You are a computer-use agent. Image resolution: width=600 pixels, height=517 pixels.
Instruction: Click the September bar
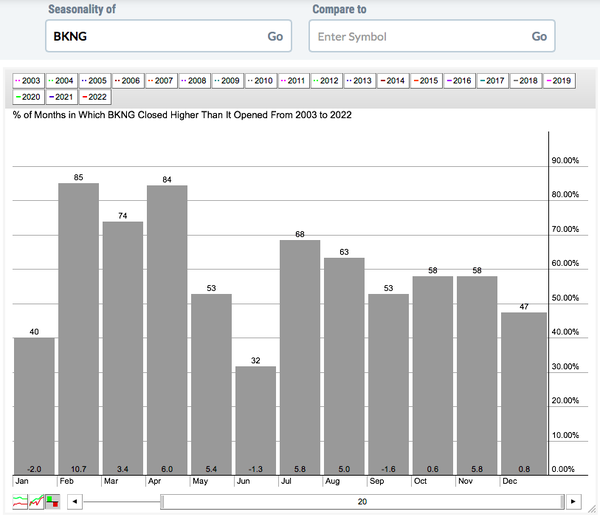click(x=388, y=385)
